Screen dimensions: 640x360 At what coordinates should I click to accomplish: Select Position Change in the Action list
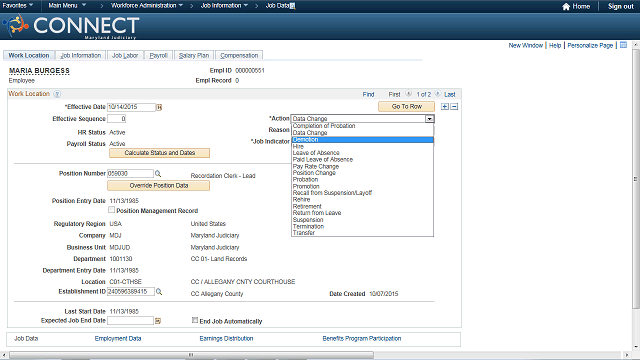point(362,173)
